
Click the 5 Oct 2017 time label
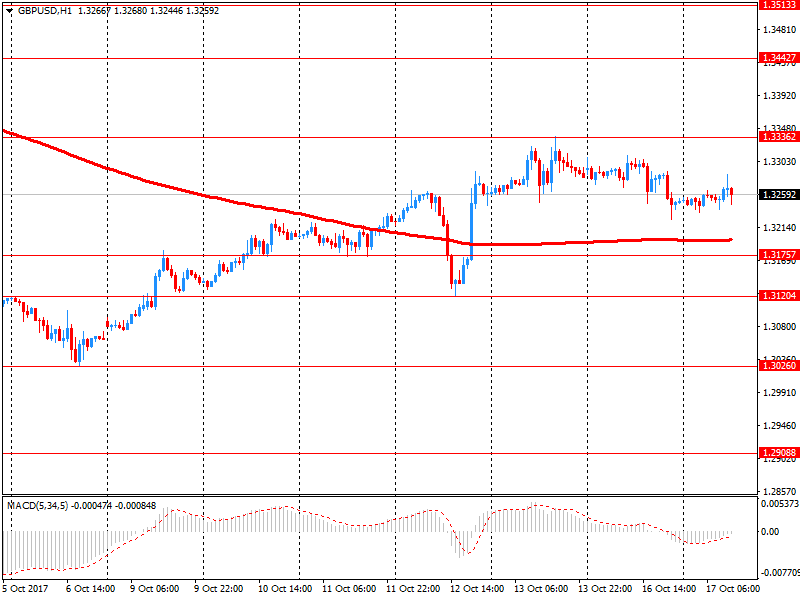point(26,589)
